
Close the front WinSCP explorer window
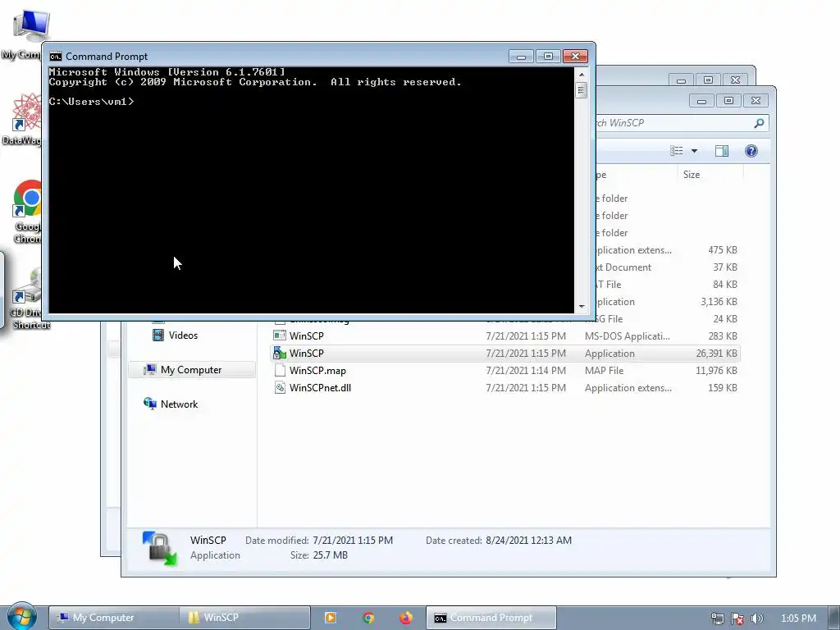(756, 100)
